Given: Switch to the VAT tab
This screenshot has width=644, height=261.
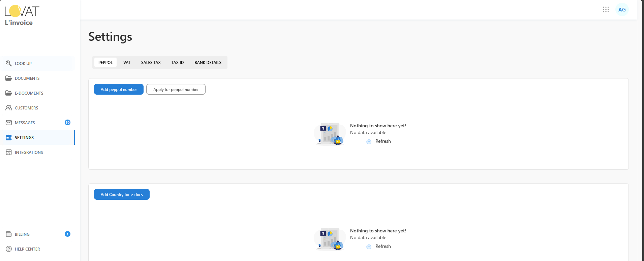Looking at the screenshot, I should (x=127, y=62).
